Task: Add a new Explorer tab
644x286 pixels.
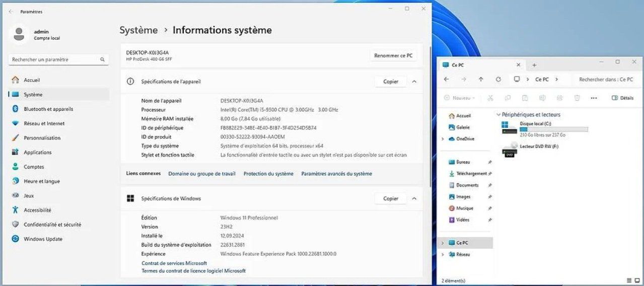Action: (534, 65)
